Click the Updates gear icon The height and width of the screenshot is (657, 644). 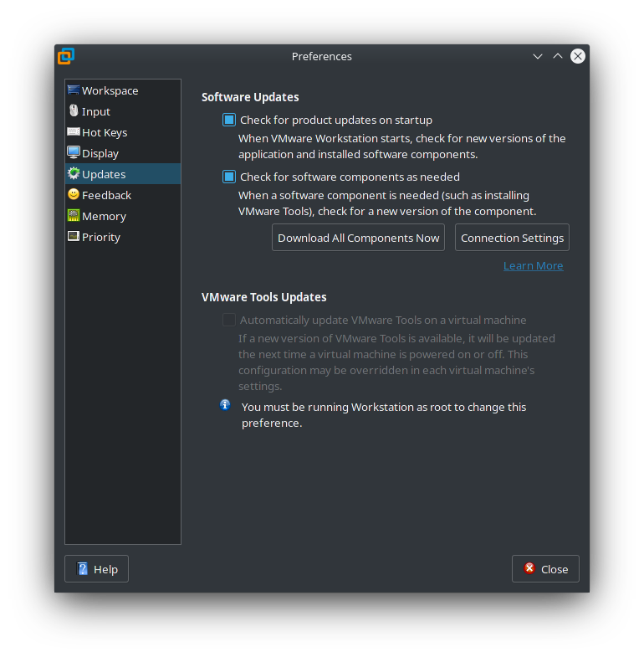pyautogui.click(x=74, y=174)
